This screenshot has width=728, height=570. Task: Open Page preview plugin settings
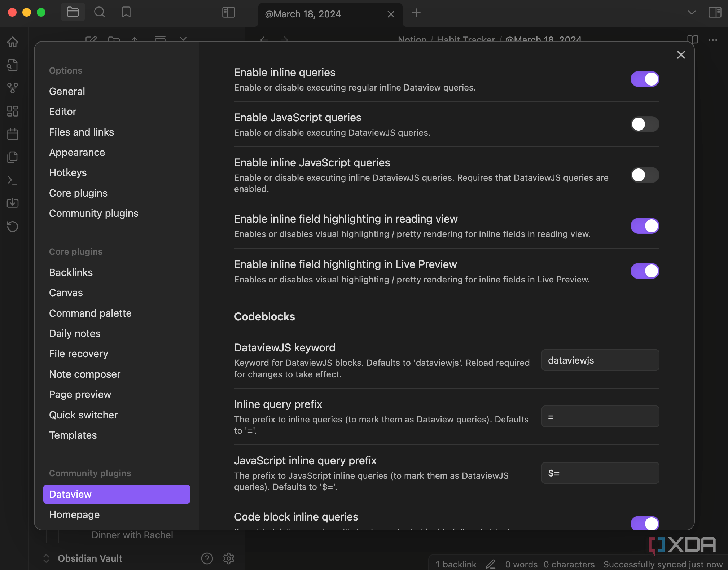click(117, 394)
